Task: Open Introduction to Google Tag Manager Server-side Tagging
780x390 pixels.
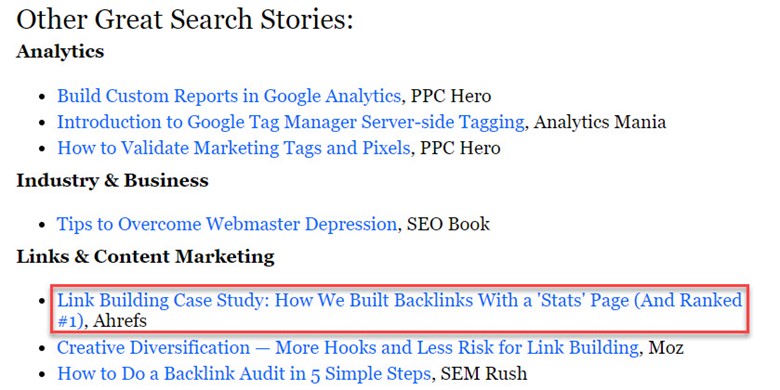Action: coord(291,122)
